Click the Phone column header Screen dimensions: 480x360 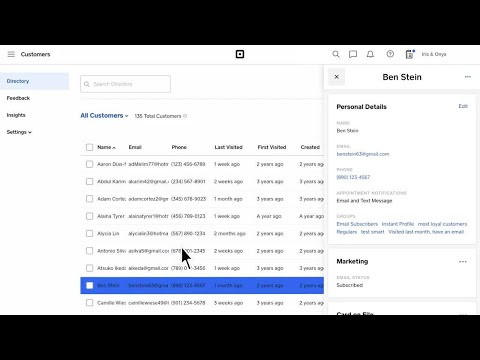[179, 147]
